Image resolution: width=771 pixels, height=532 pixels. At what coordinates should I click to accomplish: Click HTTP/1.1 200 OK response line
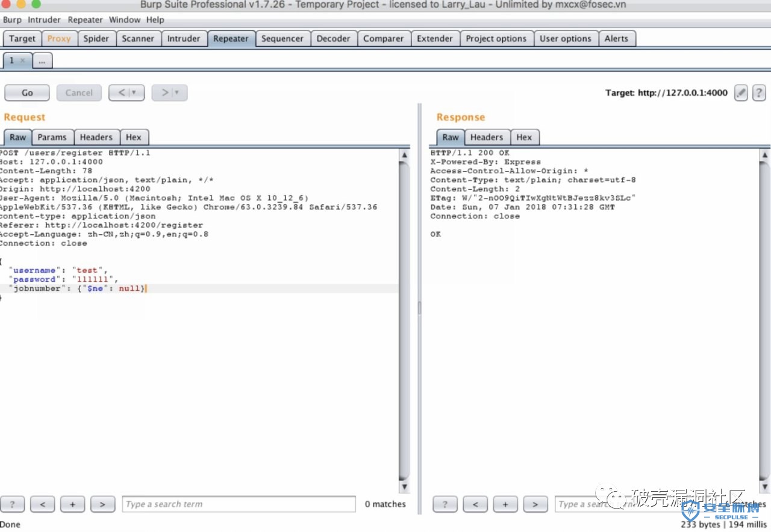click(470, 153)
